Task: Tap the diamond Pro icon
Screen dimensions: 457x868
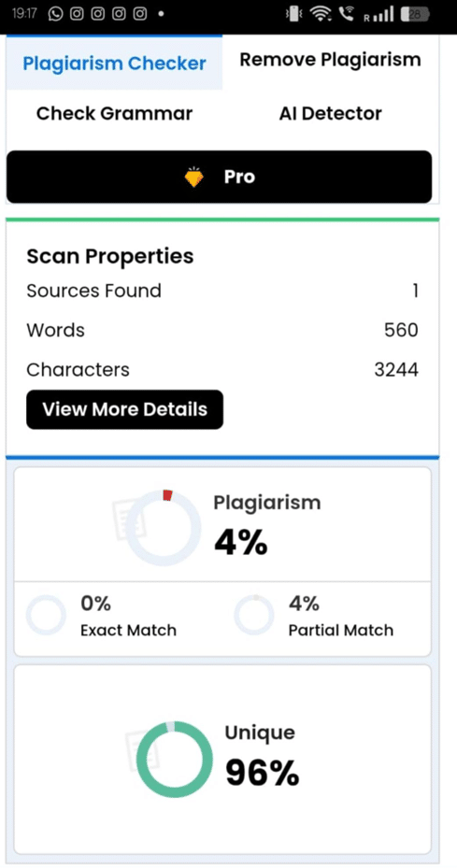Action: click(193, 178)
